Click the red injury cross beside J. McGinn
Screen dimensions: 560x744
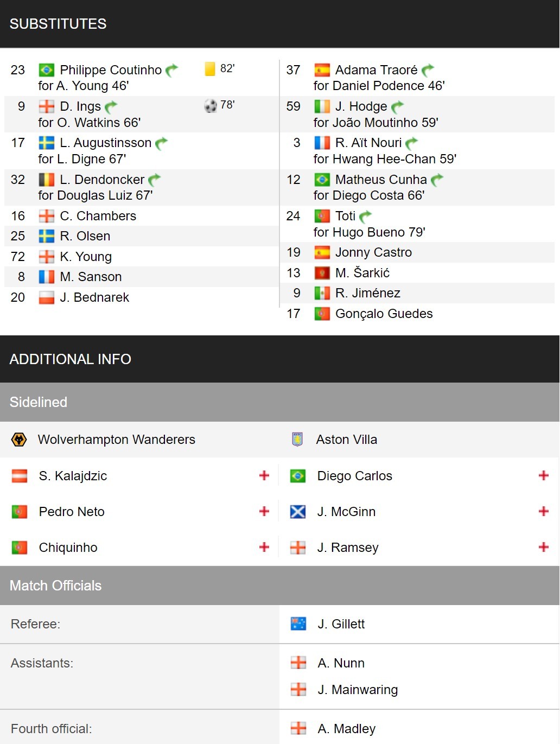point(544,511)
